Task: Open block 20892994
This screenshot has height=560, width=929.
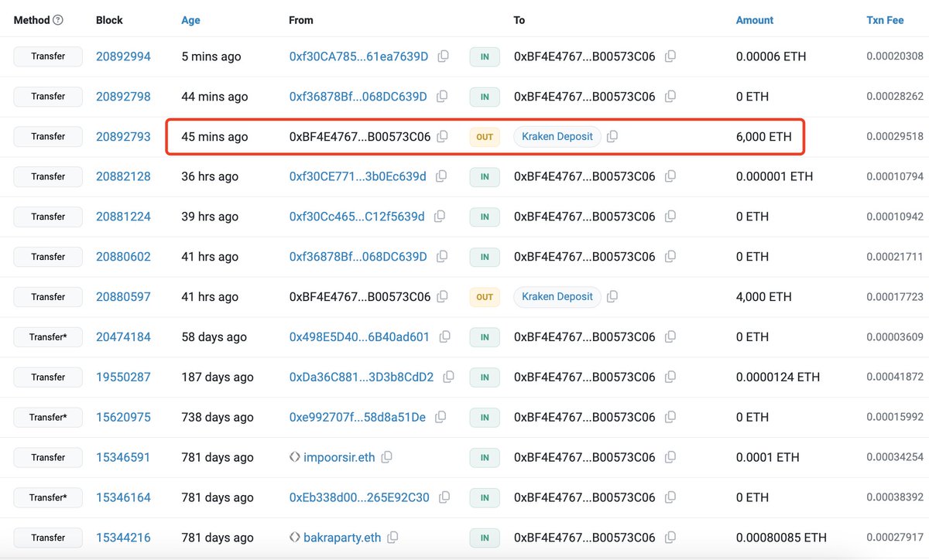Action: tap(123, 56)
